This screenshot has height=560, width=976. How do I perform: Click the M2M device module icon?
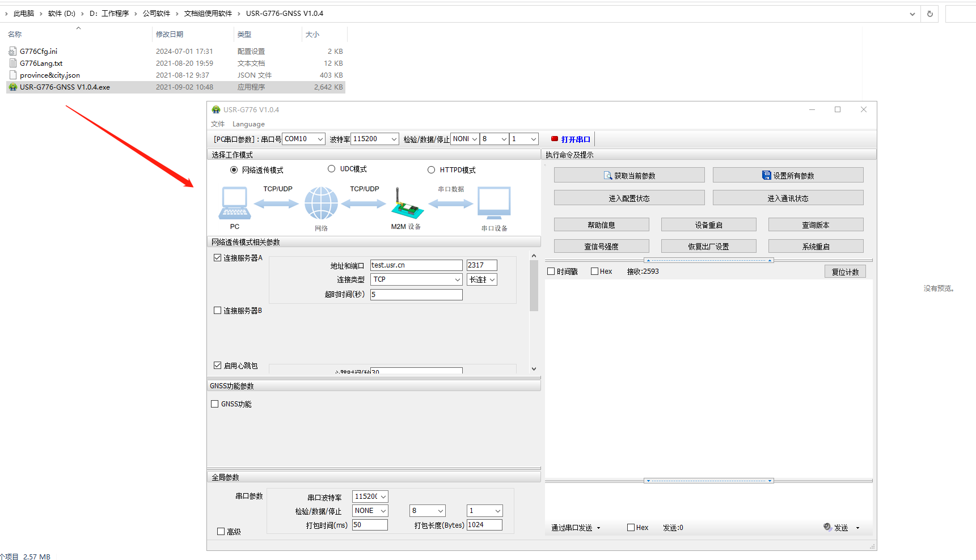click(407, 205)
